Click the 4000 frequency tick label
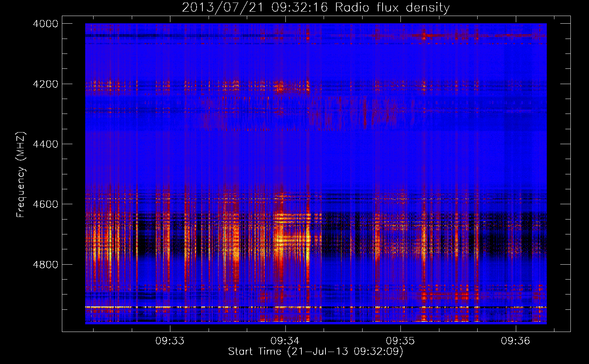Screen dimensions: 589x364 click(46, 24)
